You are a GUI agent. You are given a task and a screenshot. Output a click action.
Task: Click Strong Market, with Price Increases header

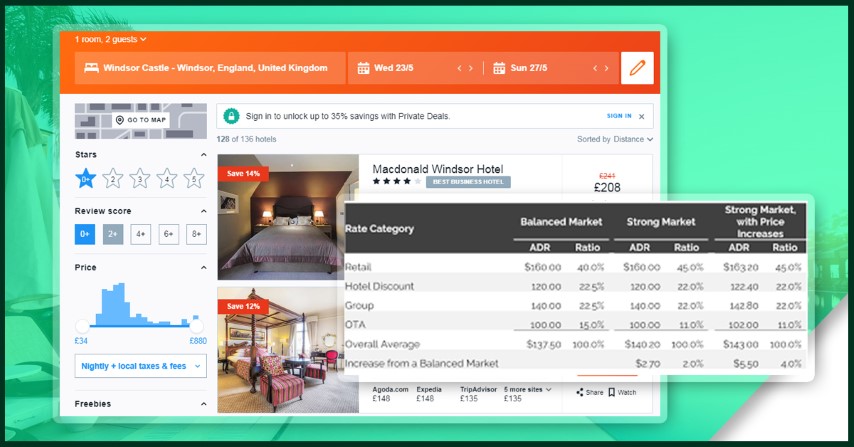click(x=760, y=222)
